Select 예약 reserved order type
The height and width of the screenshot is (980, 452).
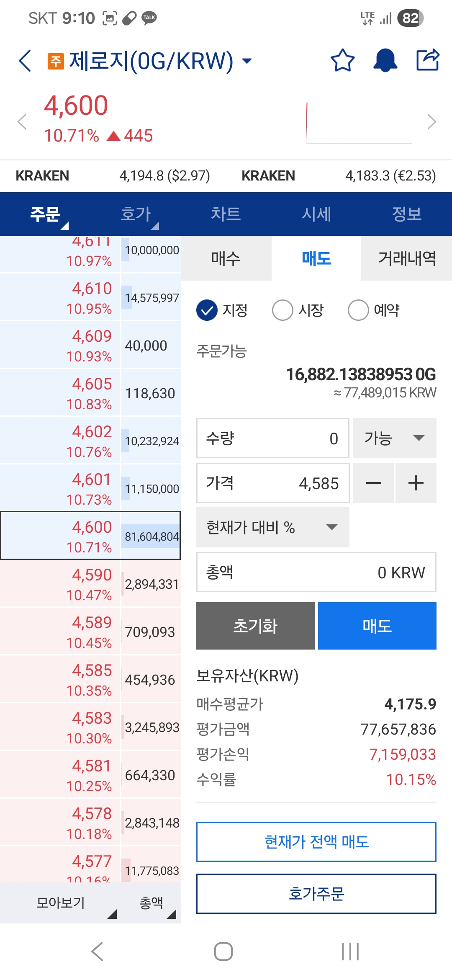click(358, 310)
